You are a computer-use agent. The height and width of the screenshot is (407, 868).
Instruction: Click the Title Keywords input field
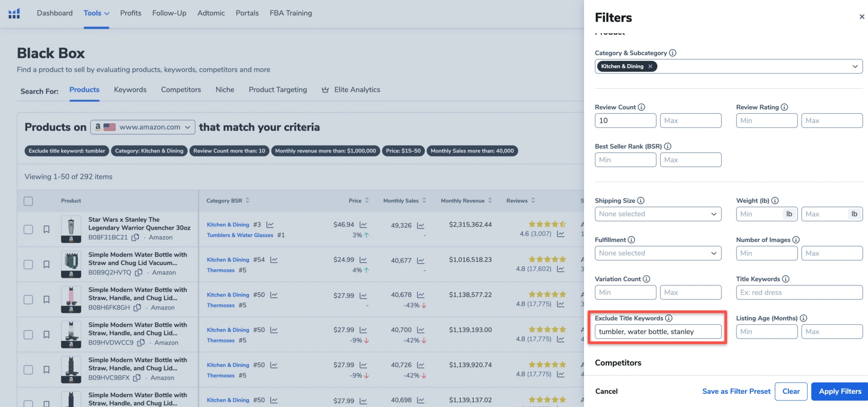(799, 293)
